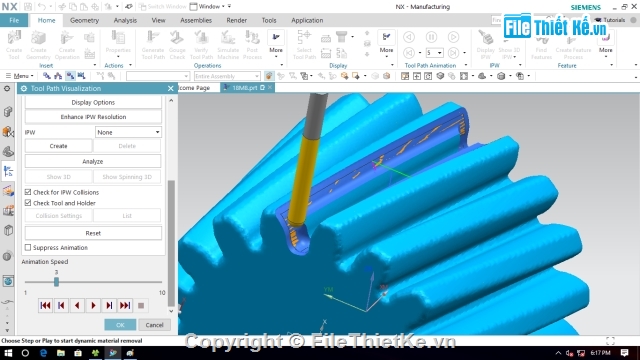Click the Analyze button
The height and width of the screenshot is (360, 640).
(x=93, y=161)
